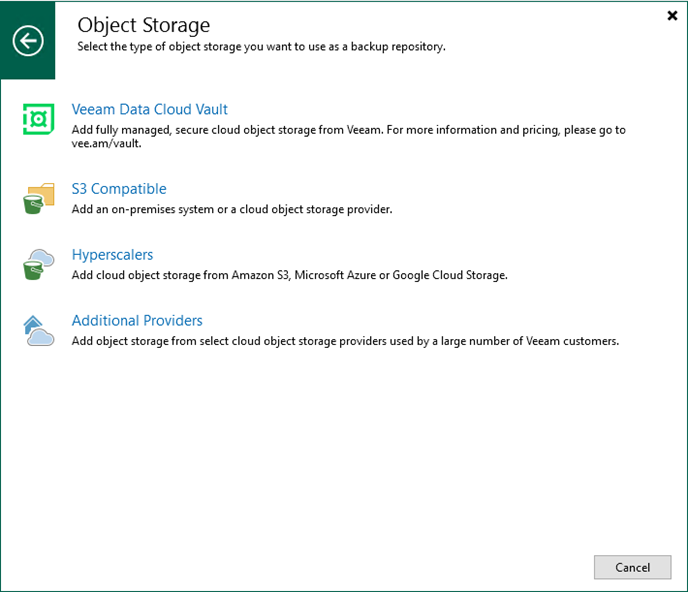Click the back arrow icon

tap(28, 40)
